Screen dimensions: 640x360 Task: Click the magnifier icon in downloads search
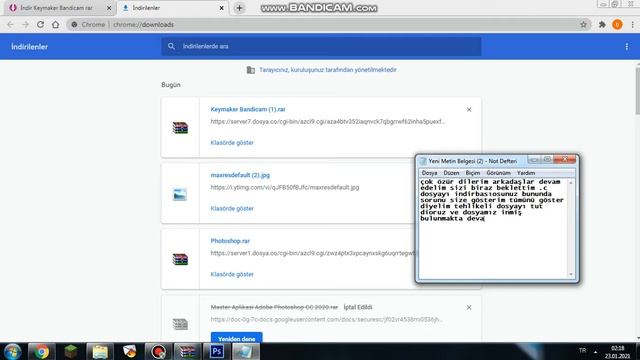(171, 47)
